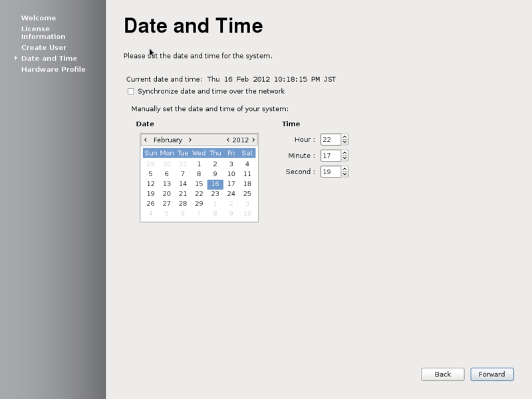
Task: Select February 3 in the calendar
Action: click(231, 164)
